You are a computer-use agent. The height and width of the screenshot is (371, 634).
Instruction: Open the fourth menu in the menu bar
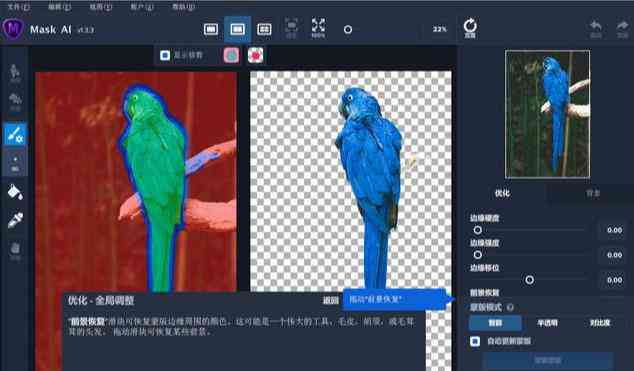[x=142, y=7]
